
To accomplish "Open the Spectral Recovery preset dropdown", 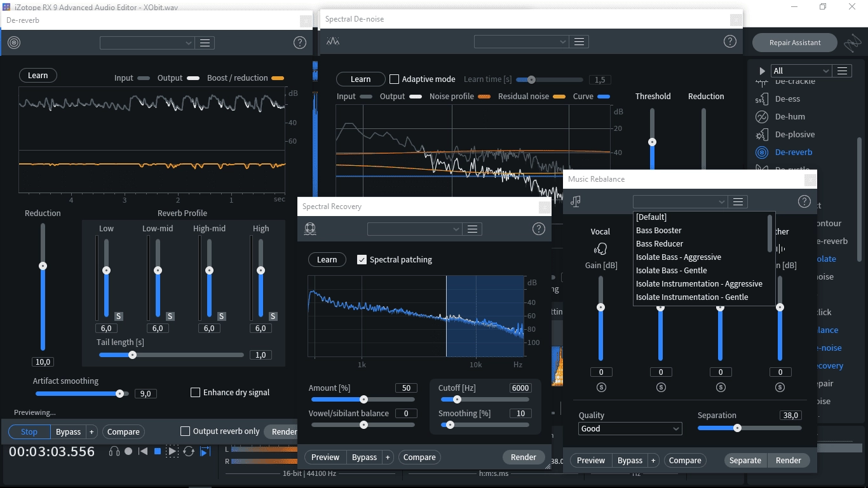I will coord(415,229).
